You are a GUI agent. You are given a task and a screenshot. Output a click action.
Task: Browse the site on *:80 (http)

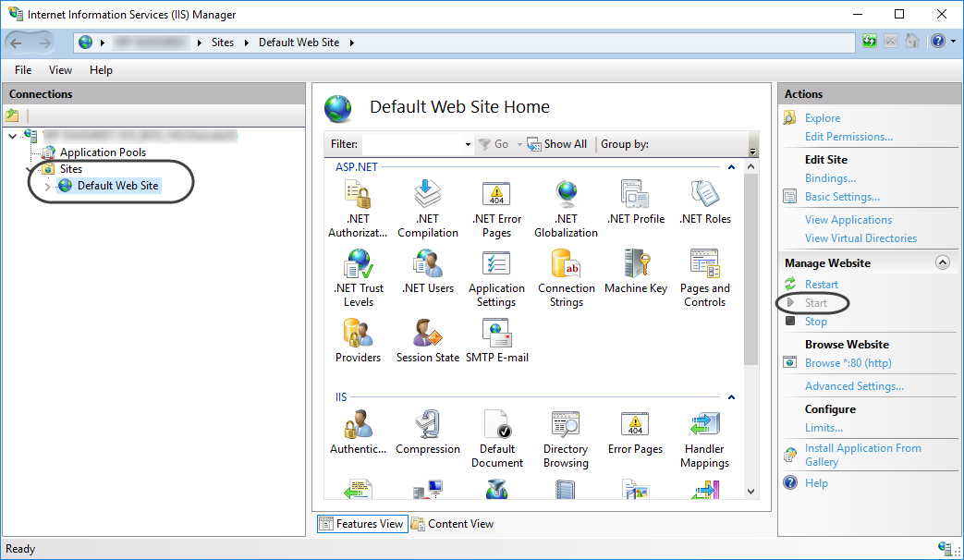(848, 363)
